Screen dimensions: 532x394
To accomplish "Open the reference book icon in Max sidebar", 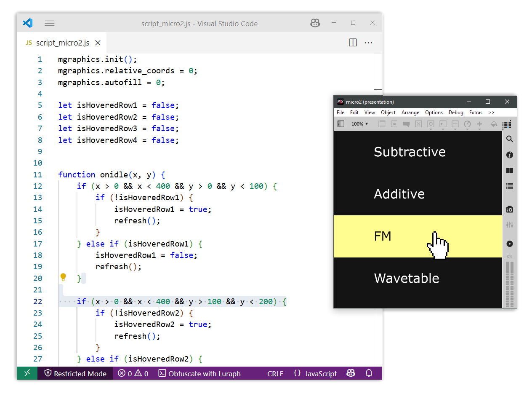I will coord(509,171).
